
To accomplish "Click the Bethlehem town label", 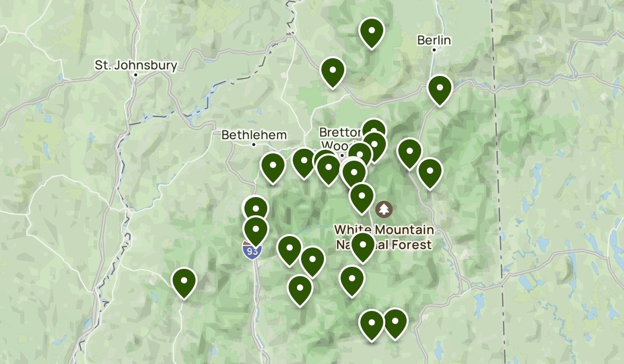I will [254, 135].
